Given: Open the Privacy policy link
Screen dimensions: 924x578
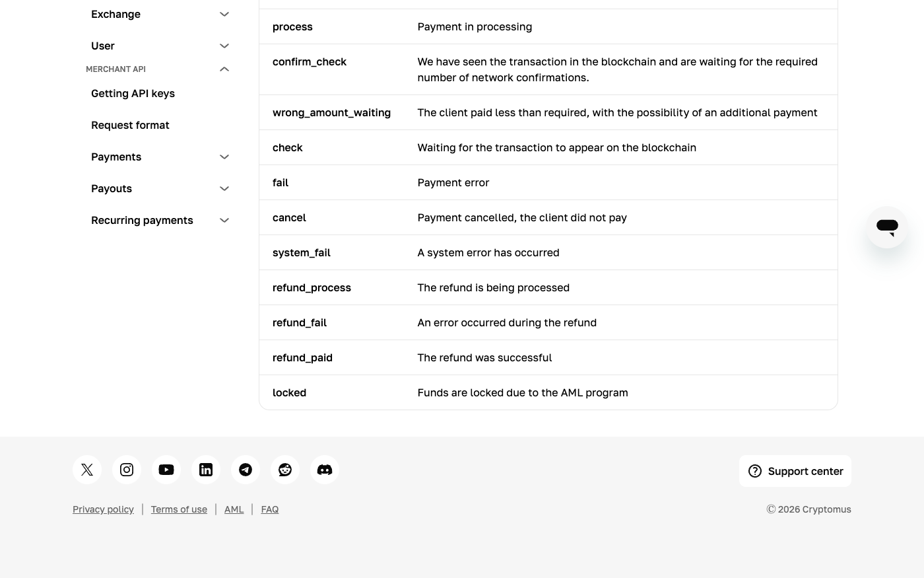Looking at the screenshot, I should (x=103, y=509).
